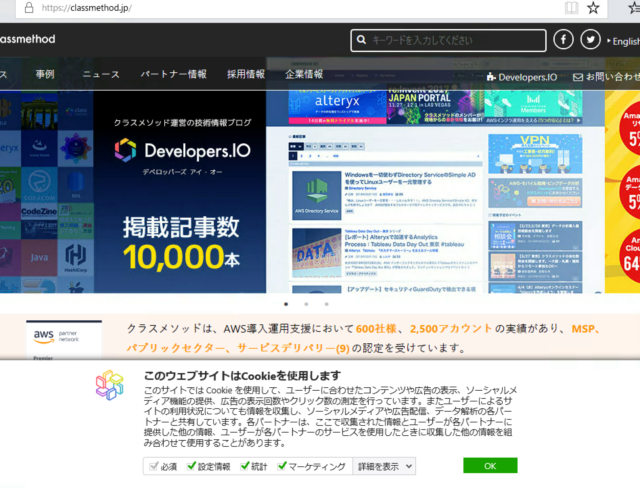Click the JAPAN PORTAL banner thumbnail

[x=435, y=104]
